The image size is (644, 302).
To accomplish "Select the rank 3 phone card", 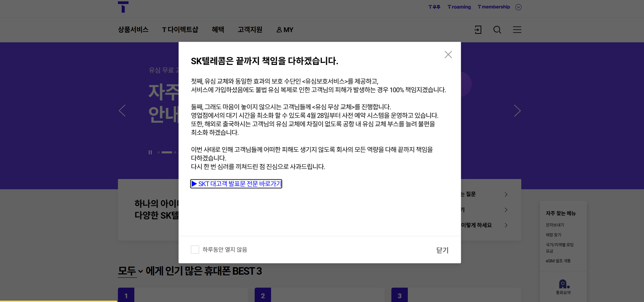I will [x=456, y=295].
